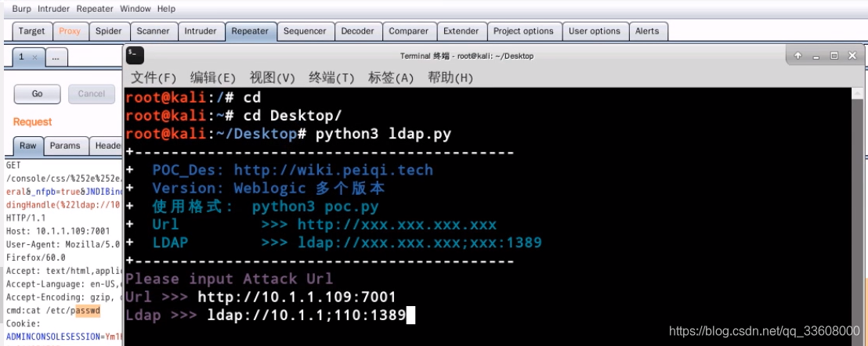Click 'Please input Attack Url' text
The width and height of the screenshot is (868, 346).
pos(230,279)
